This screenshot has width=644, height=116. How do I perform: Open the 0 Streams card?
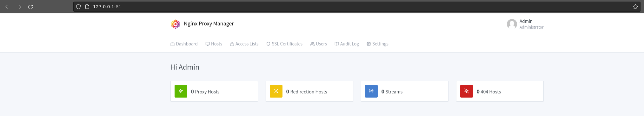click(x=405, y=91)
